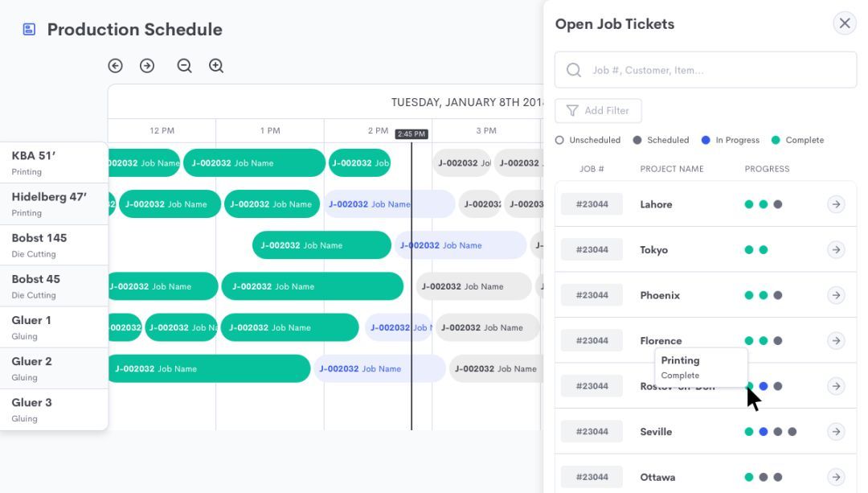Viewport: 868px width, 493px height.
Task: Zoom out the schedule timeline
Action: point(184,66)
